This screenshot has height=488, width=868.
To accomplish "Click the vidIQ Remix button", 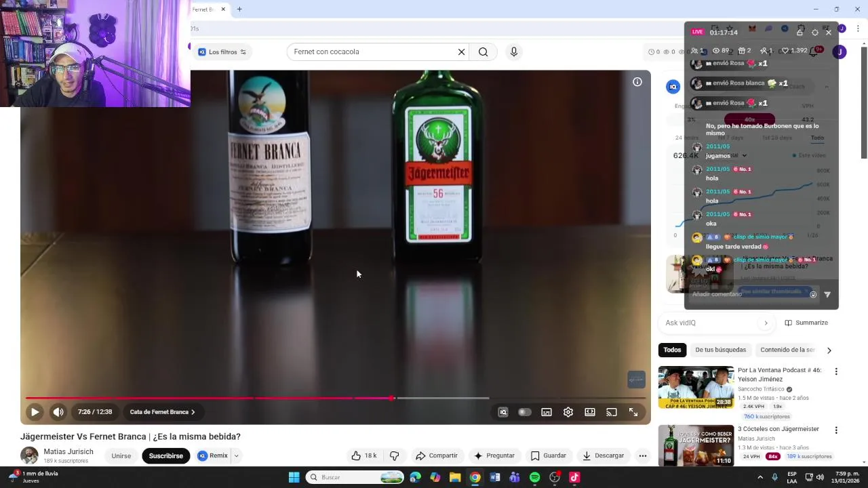I will 213,455.
